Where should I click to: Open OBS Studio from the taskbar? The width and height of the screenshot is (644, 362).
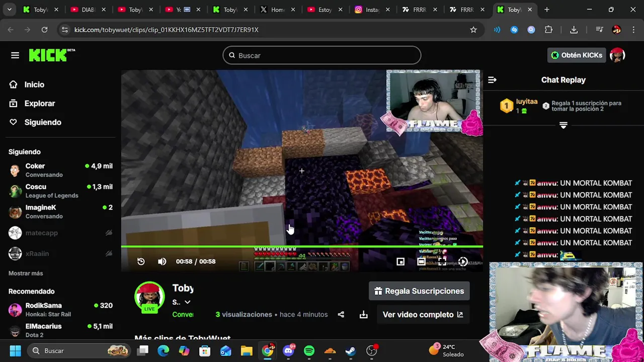coord(371,350)
